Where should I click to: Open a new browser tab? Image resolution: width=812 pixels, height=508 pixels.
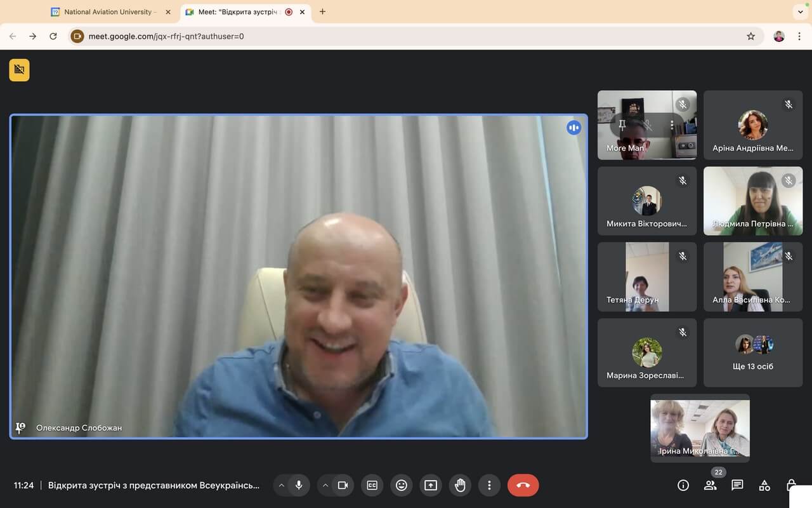[x=322, y=11]
